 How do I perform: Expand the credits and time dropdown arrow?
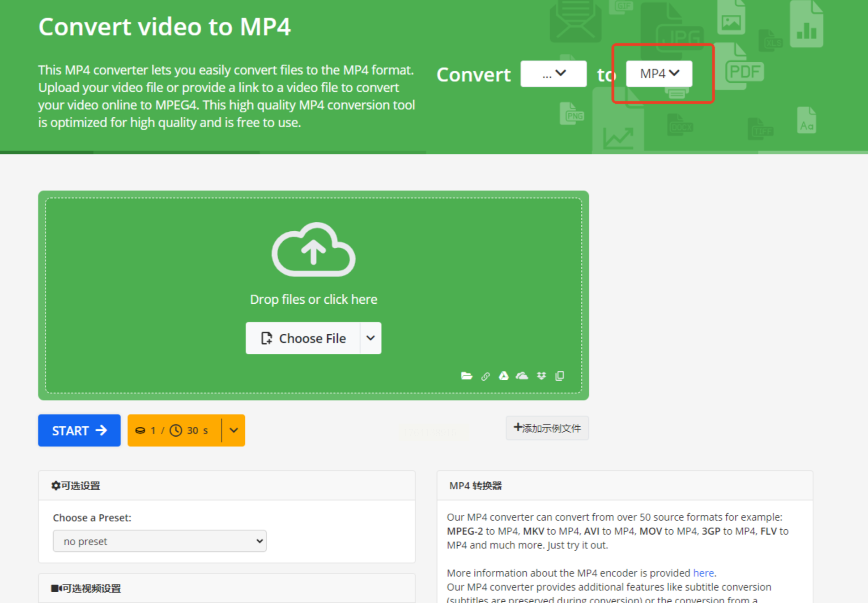click(x=234, y=430)
